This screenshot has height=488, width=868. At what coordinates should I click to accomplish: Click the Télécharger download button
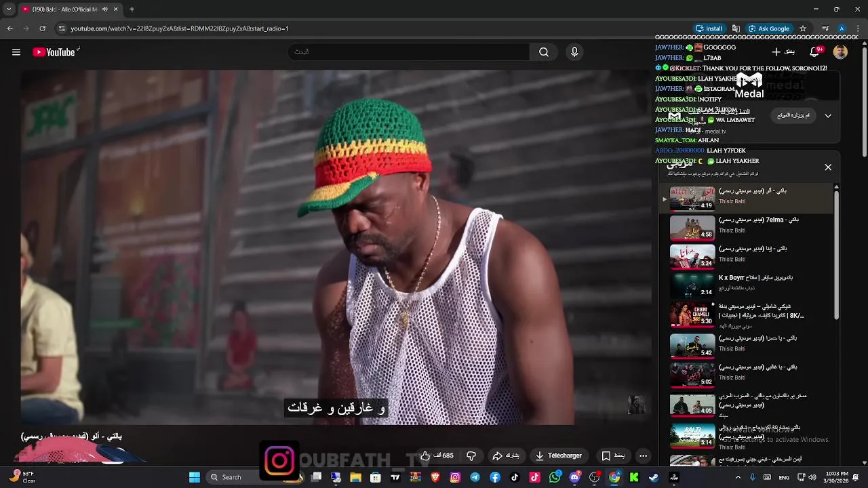[558, 455]
